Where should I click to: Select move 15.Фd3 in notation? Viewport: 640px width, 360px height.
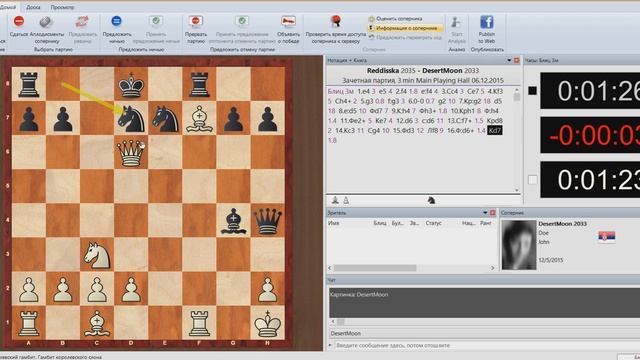(x=405, y=131)
